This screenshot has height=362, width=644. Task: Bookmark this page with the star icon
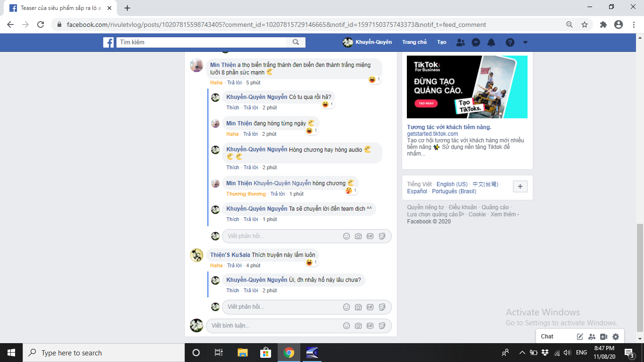coord(585,25)
